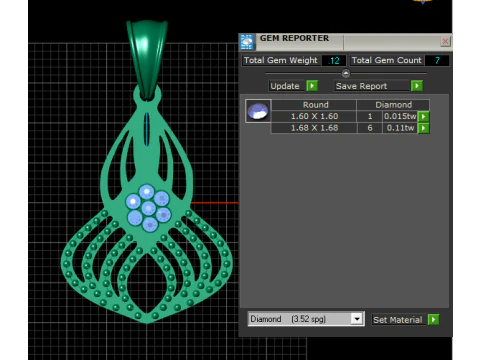The image size is (480, 360).
Task: Click green arrow on 0.11tw row
Action: 423,128
